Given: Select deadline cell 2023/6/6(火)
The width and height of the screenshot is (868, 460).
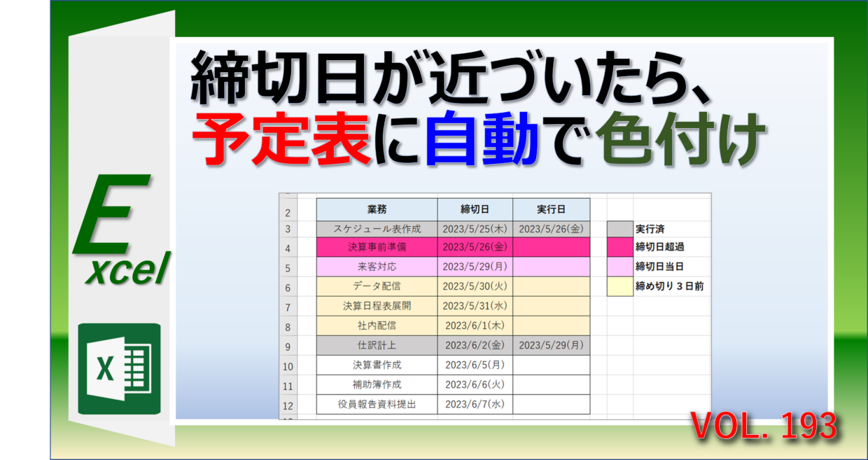Looking at the screenshot, I should [x=475, y=384].
